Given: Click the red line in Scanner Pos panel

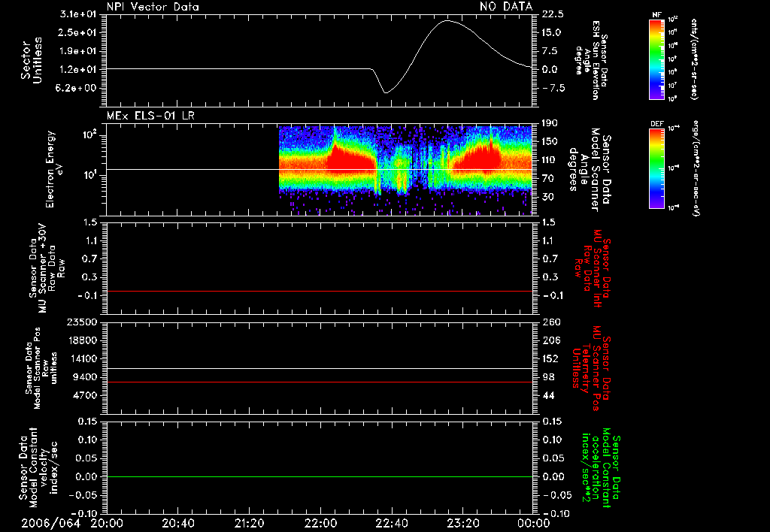Looking at the screenshot, I should click(x=320, y=382).
